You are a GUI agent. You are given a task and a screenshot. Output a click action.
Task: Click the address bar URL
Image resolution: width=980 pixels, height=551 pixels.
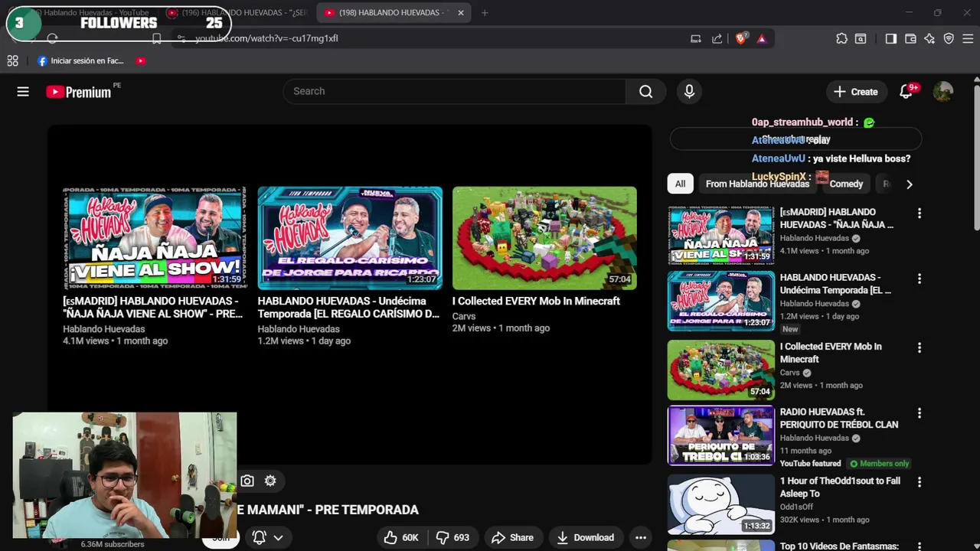[266, 38]
